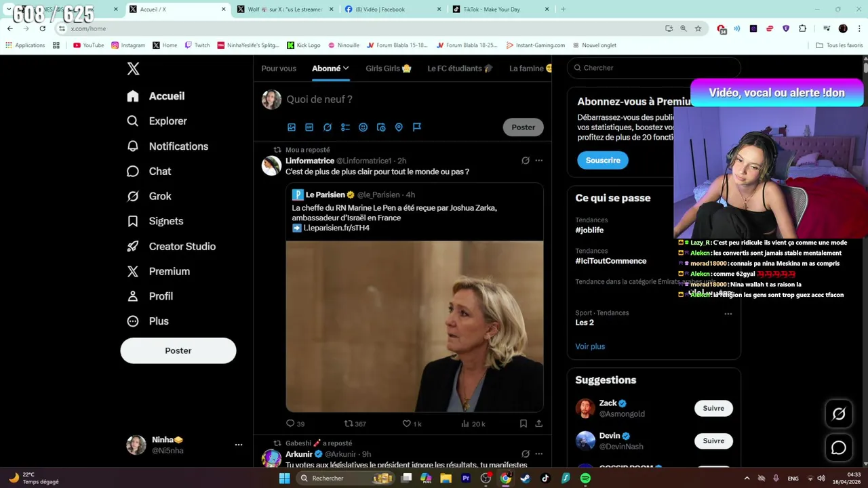Open options for Les 2 trend
Image resolution: width=868 pixels, height=488 pixels.
[728, 314]
